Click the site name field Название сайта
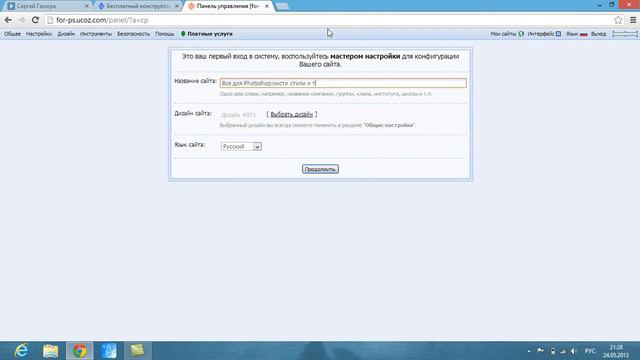640x360 pixels. [343, 83]
